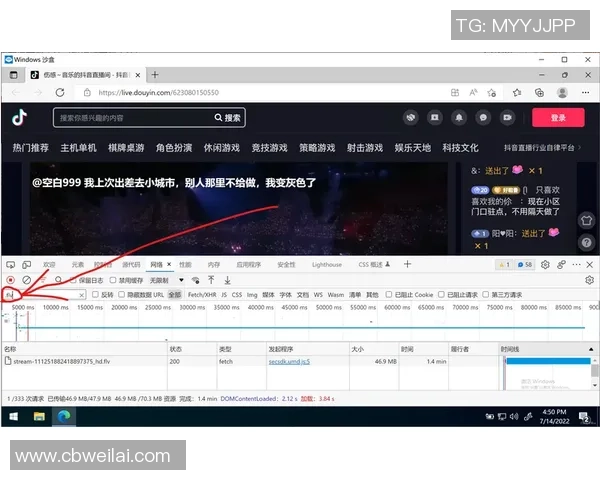Click the shirt icon on right sidebar
Viewport: 600px width, 480px height.
586,220
